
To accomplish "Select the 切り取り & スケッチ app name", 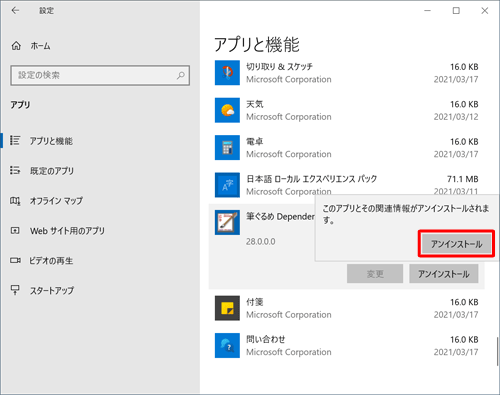I will point(279,67).
